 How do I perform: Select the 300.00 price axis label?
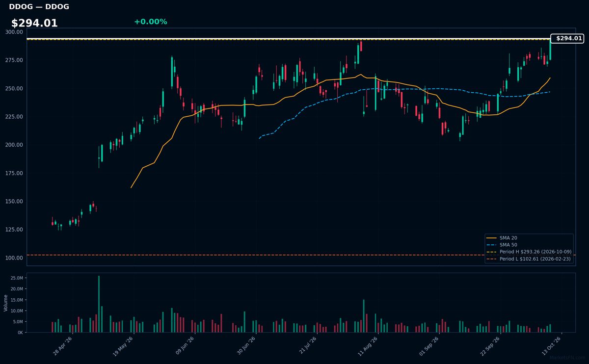click(15, 32)
